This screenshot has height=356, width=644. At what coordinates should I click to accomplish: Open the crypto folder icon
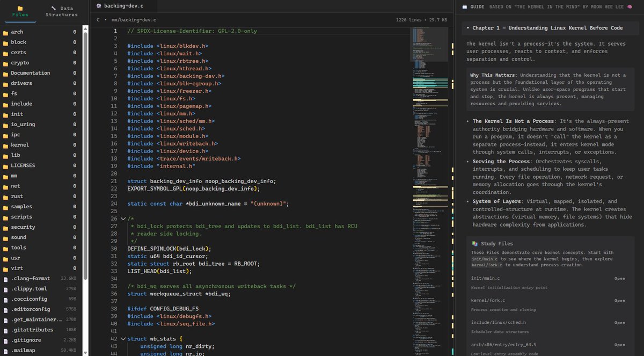(5, 63)
